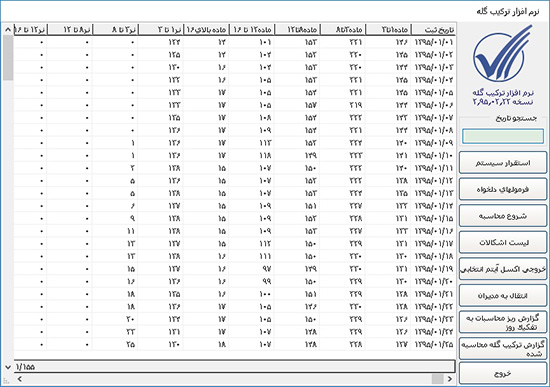Click the تاریخ ثبت column header

point(434,30)
